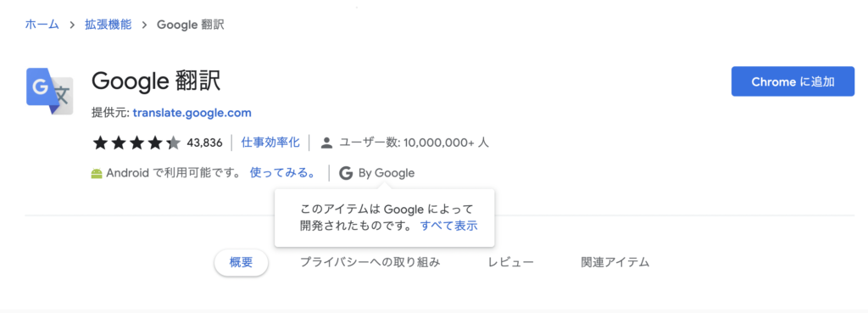868x313 pixels.
Task: Click the chevron after 拡張機能 in breadcrumb
Action: [144, 25]
